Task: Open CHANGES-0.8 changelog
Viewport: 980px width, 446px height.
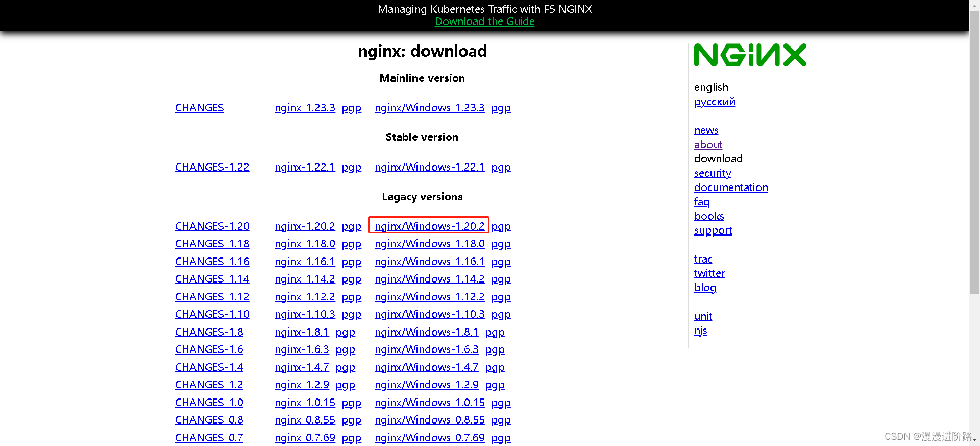Action: pos(209,420)
